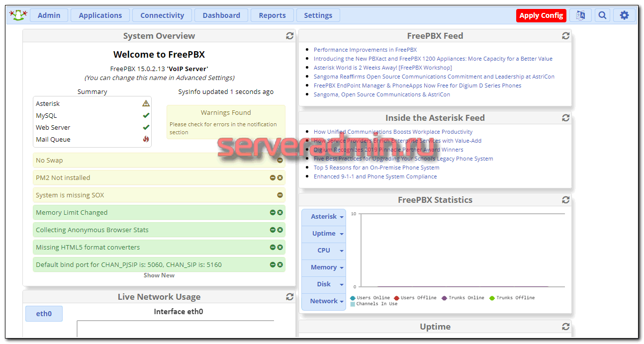Refresh the System Overview panel

pyautogui.click(x=289, y=36)
